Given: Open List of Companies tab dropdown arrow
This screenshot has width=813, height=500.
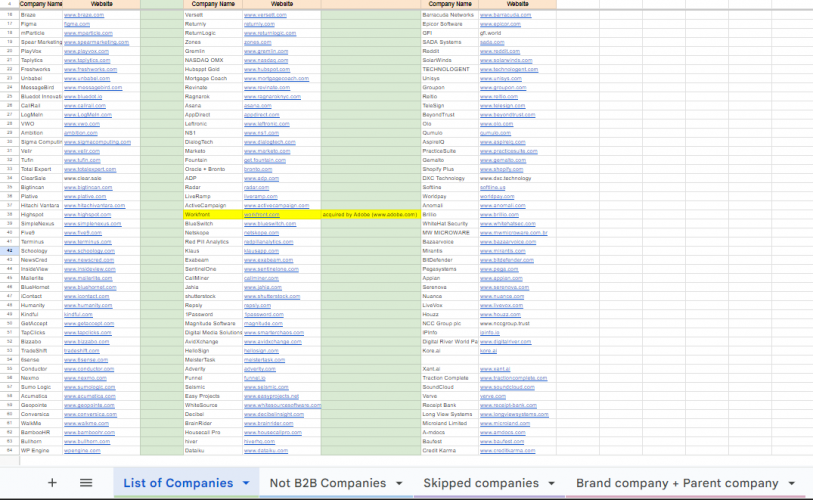Looking at the screenshot, I should click(x=246, y=483).
